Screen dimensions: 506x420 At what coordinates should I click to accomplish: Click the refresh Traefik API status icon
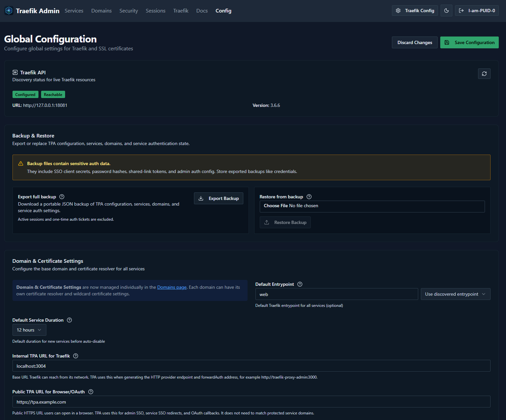coord(484,74)
